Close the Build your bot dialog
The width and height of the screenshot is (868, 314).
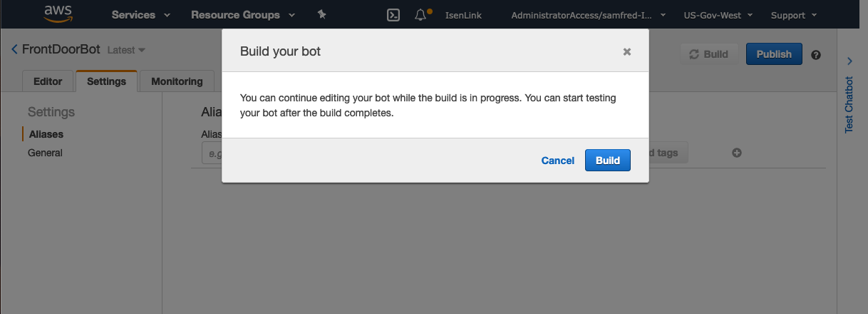pyautogui.click(x=627, y=51)
